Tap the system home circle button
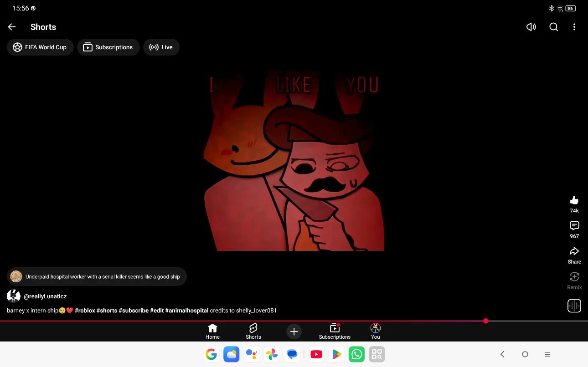 (525, 354)
